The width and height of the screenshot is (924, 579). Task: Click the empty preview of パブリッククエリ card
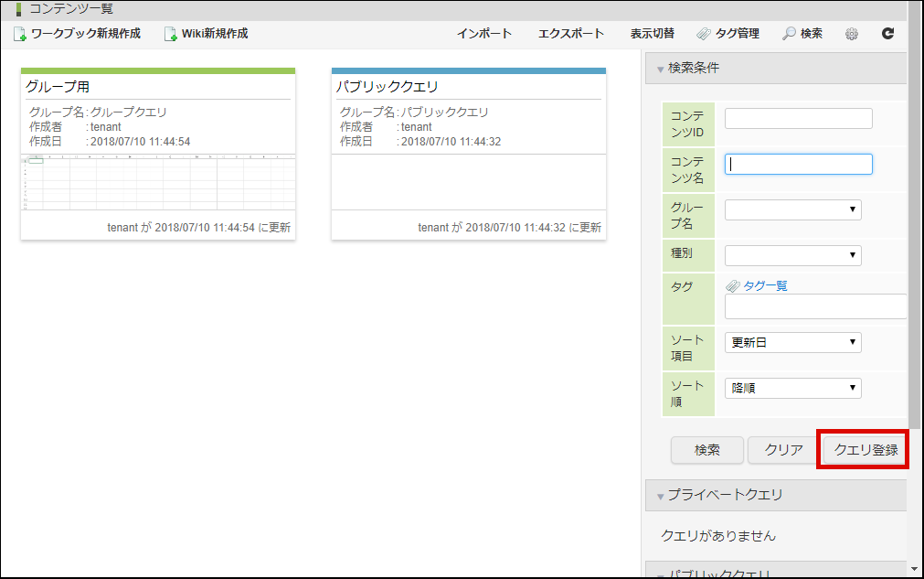coord(469,182)
